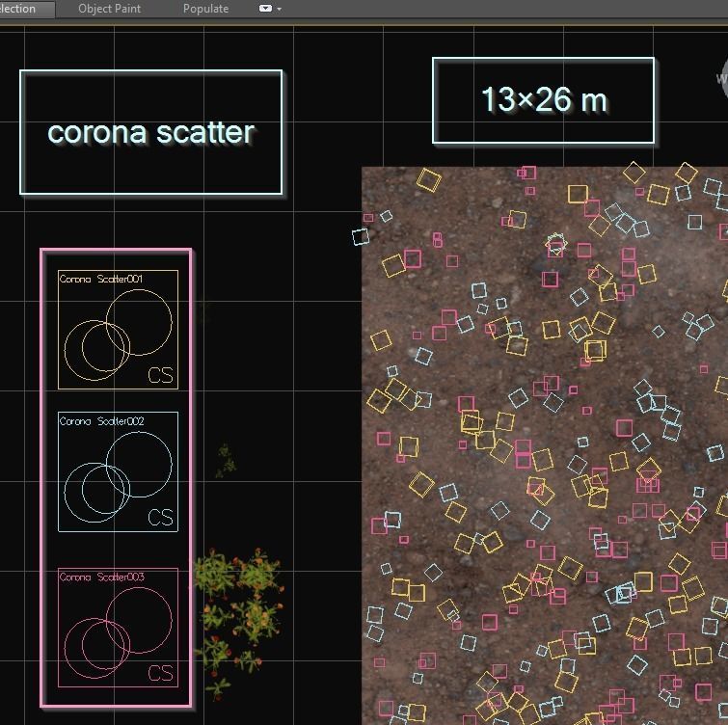Select the Corona Scatter002 helper object
The width and height of the screenshot is (728, 725).
(118, 471)
